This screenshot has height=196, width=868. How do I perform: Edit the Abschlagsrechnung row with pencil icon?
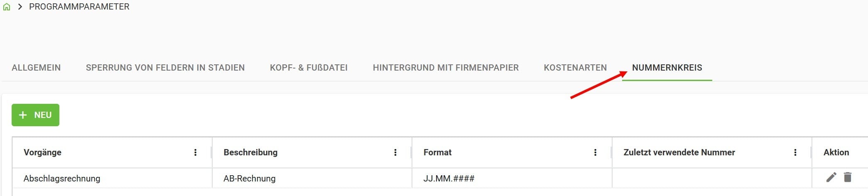click(831, 178)
